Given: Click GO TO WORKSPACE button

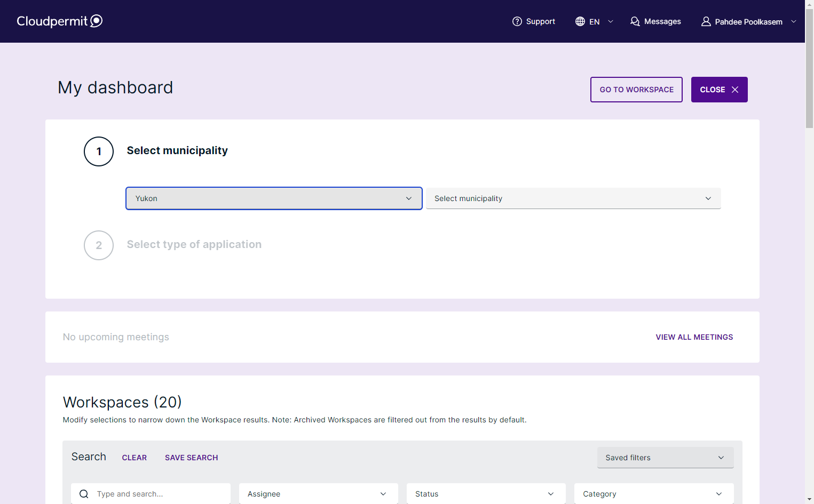Looking at the screenshot, I should pos(636,90).
